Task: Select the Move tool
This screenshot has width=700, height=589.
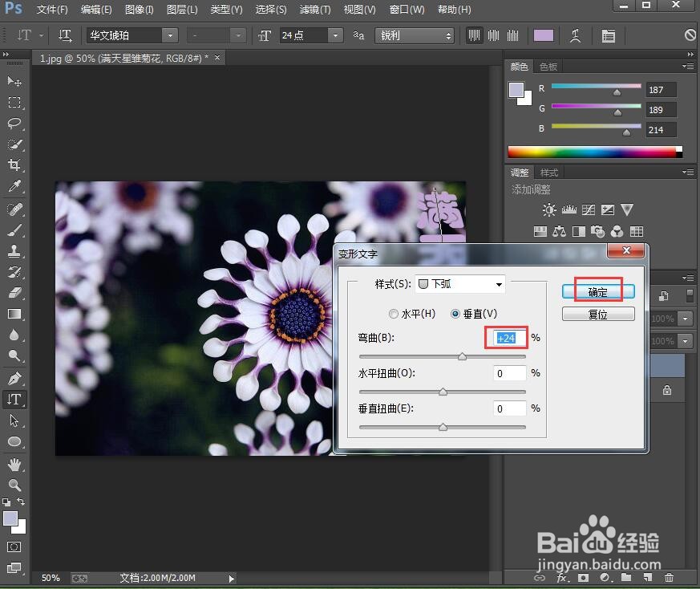Action: pos(14,81)
